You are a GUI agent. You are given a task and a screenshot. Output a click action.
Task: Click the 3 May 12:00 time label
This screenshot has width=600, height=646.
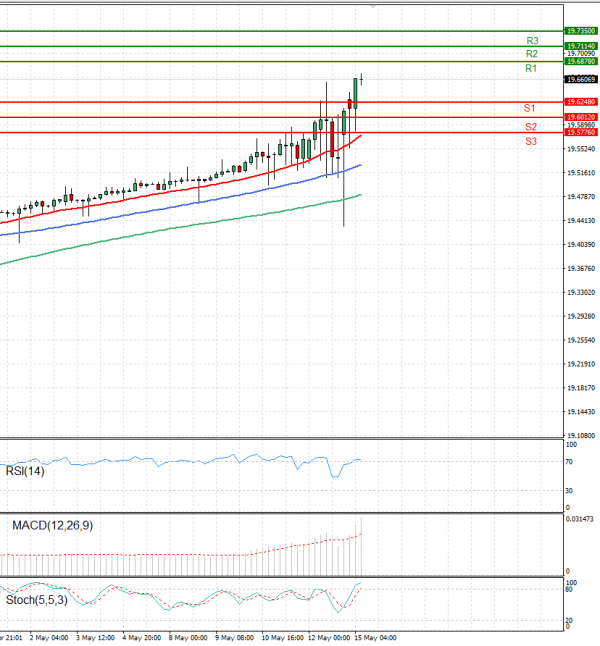coord(95,638)
